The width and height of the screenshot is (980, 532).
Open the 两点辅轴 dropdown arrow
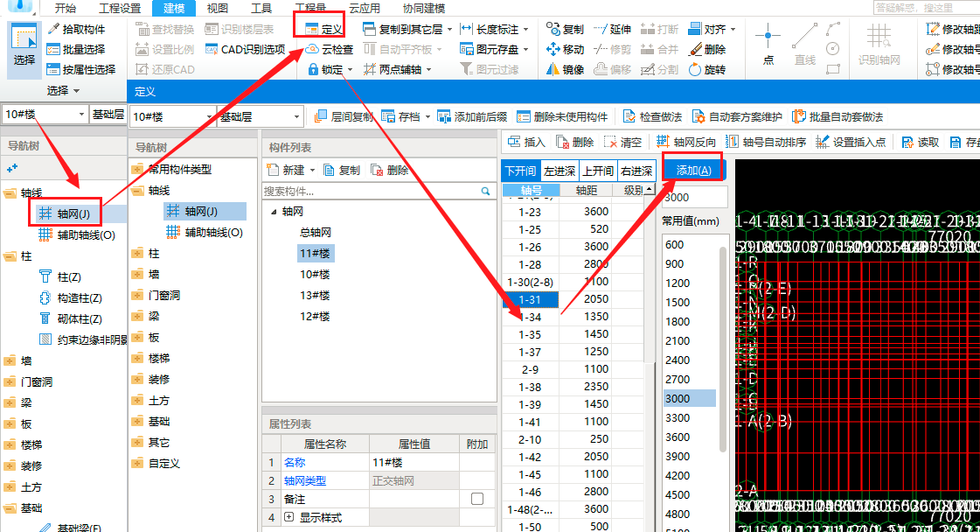coord(428,69)
